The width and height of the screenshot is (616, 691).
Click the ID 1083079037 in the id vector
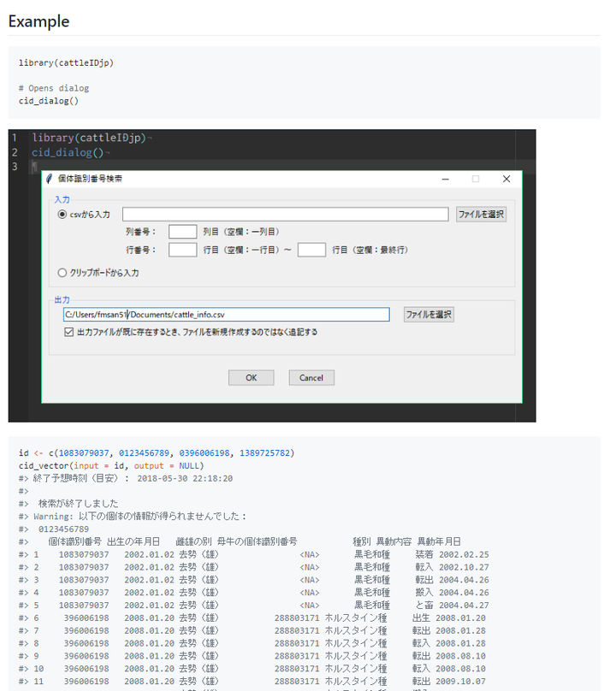tap(84, 453)
